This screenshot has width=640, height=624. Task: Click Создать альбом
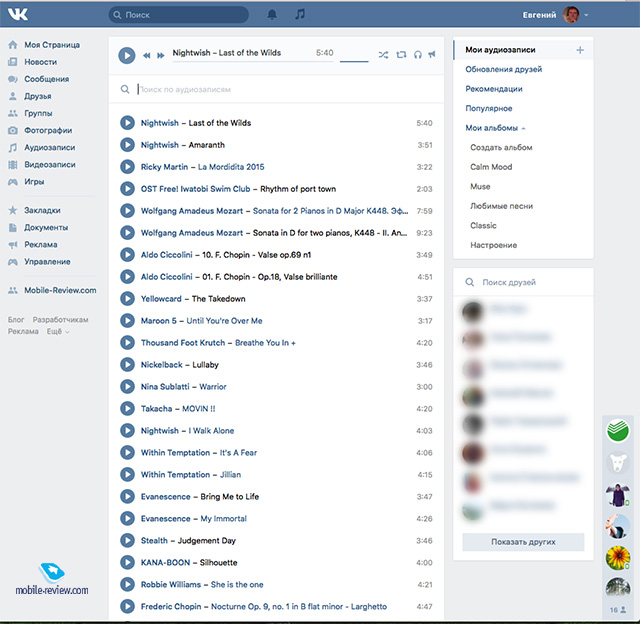pyautogui.click(x=501, y=147)
